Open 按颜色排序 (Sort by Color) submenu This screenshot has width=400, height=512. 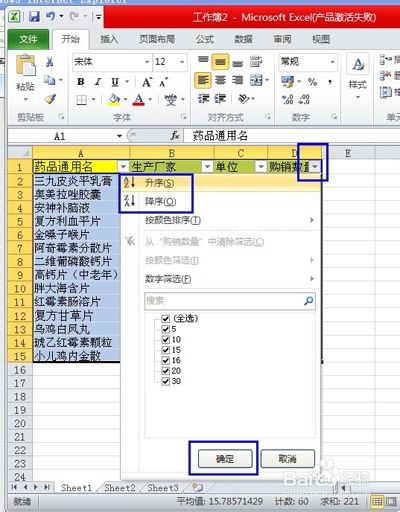click(x=221, y=220)
